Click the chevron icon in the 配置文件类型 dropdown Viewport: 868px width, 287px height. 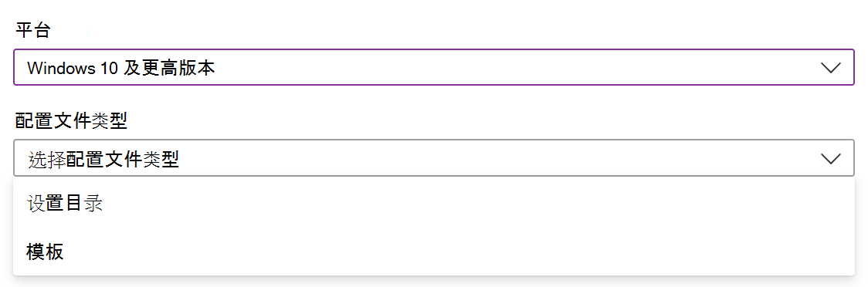tap(830, 159)
